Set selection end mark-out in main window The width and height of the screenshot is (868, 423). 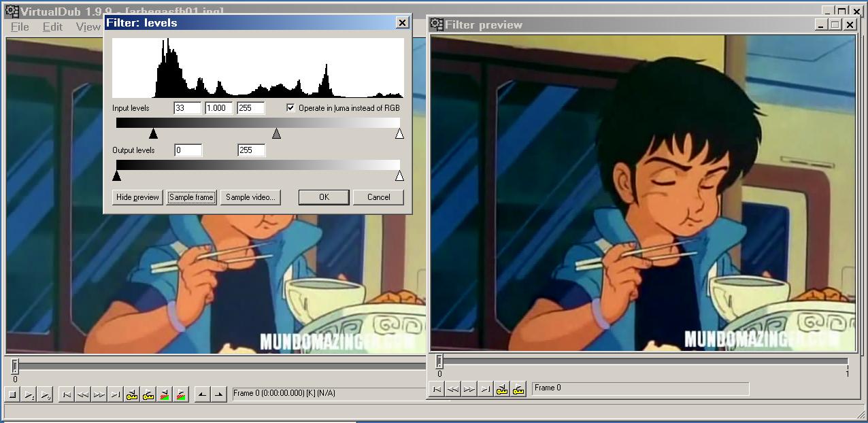point(218,394)
